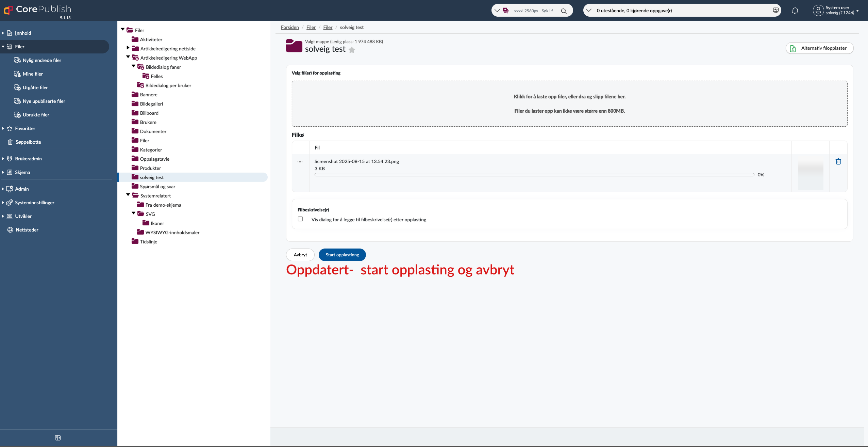Select the Filer sidebar menu
Screen dimensions: 868x447
[x=54, y=47]
